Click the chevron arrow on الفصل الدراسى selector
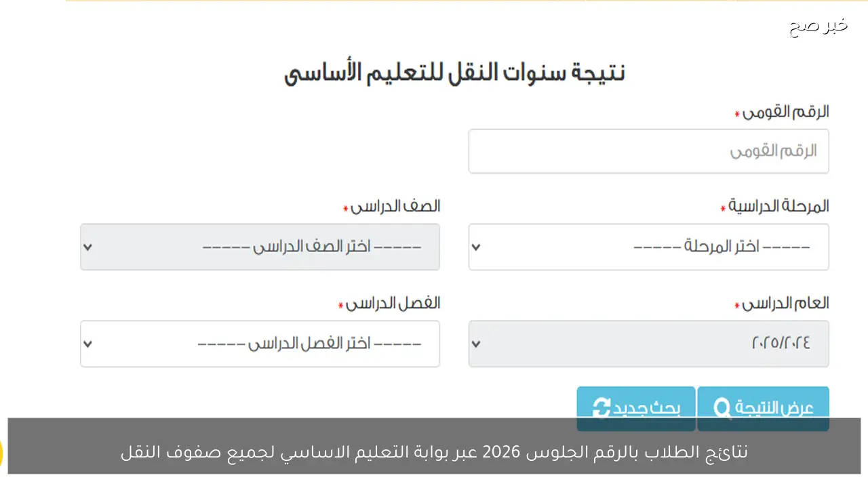Viewport: 868px width, 488px height. [x=88, y=344]
